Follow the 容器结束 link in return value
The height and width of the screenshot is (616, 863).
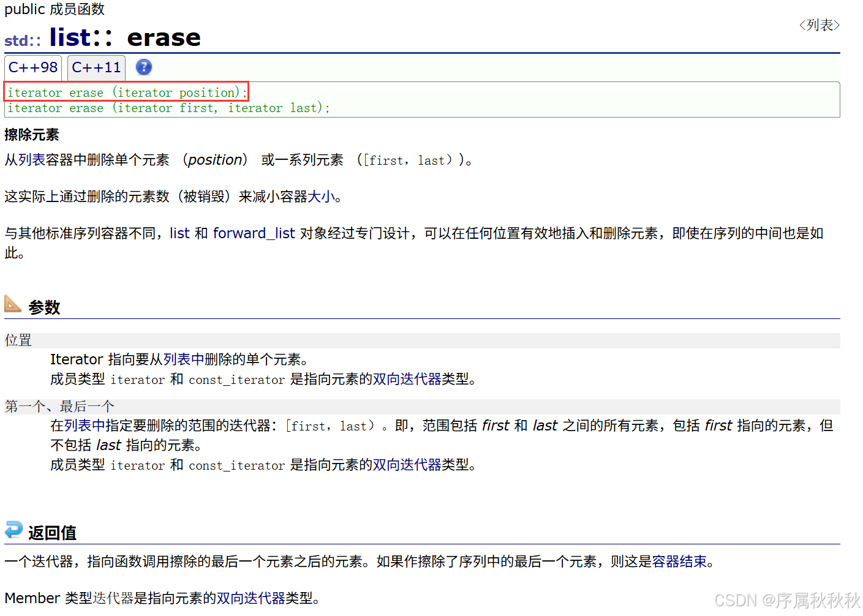pyautogui.click(x=679, y=562)
